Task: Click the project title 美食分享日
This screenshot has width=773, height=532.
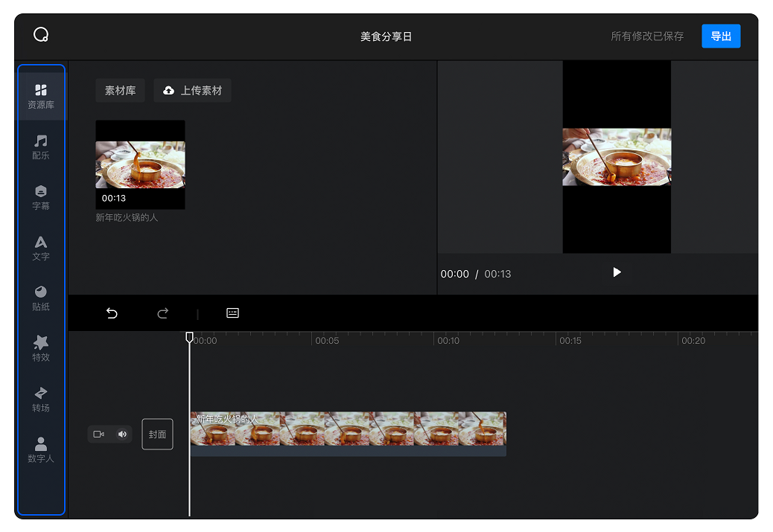Action: [386, 36]
